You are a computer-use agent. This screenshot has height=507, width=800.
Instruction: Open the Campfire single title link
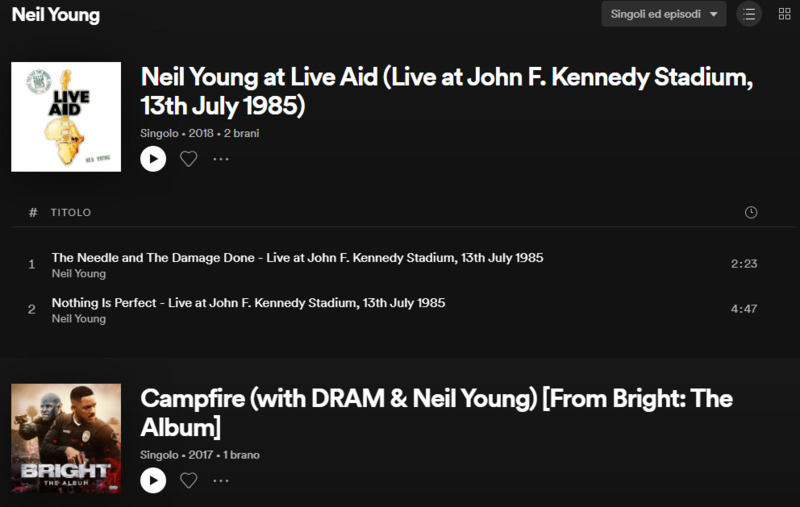coord(436,412)
